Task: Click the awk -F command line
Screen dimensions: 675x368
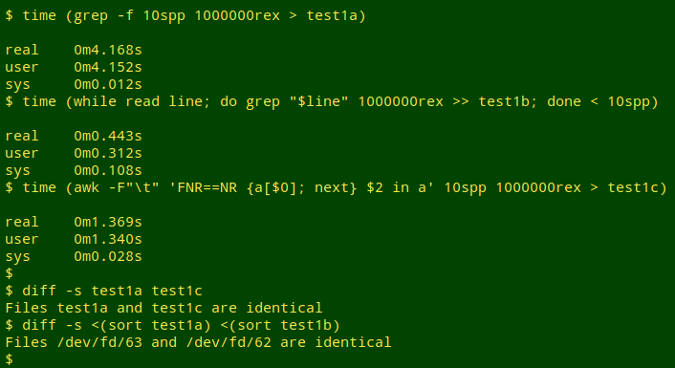Action: point(336,188)
